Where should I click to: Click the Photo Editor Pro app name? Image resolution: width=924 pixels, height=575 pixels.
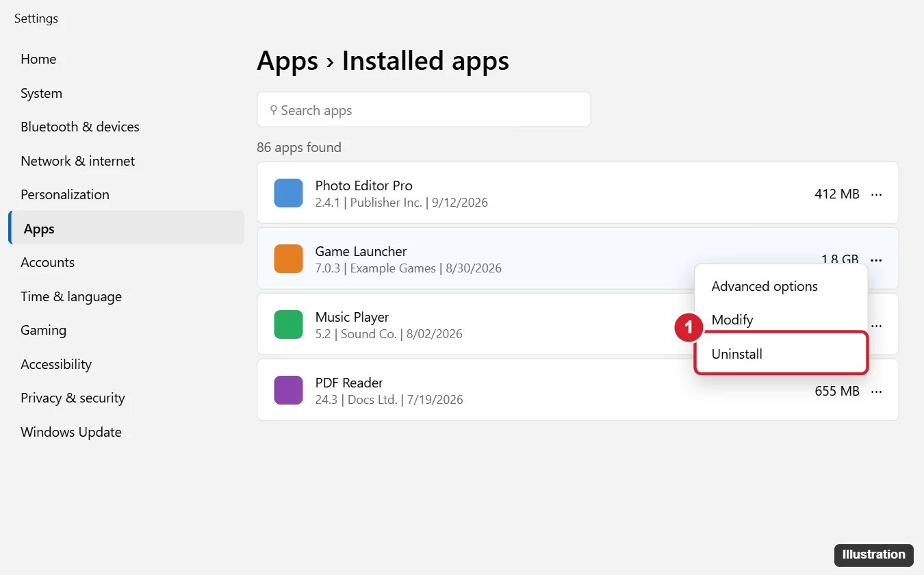coord(363,186)
